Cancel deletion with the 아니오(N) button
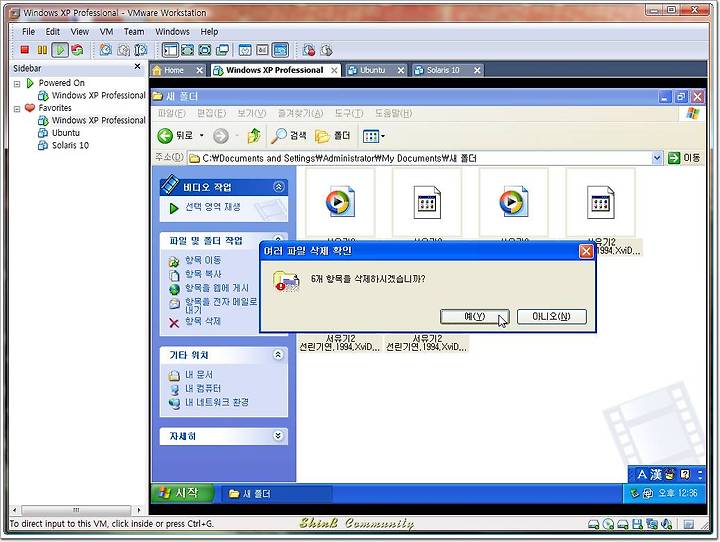This screenshot has height=542, width=720. (x=551, y=316)
